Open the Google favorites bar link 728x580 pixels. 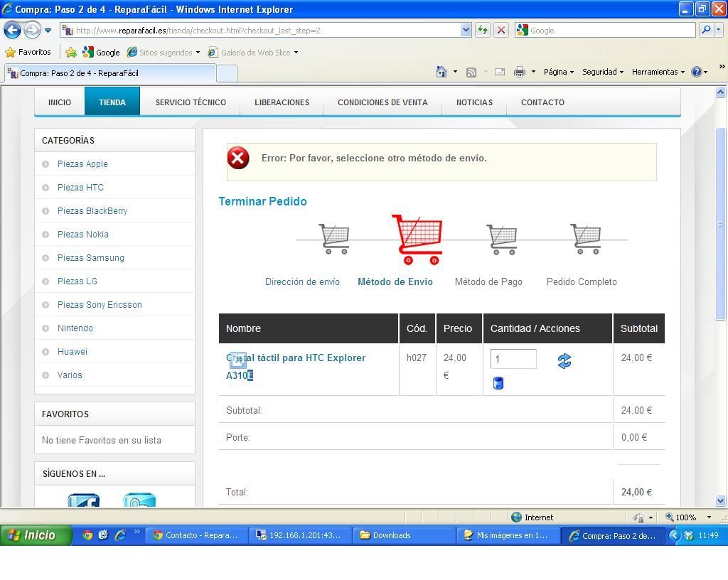click(x=101, y=53)
